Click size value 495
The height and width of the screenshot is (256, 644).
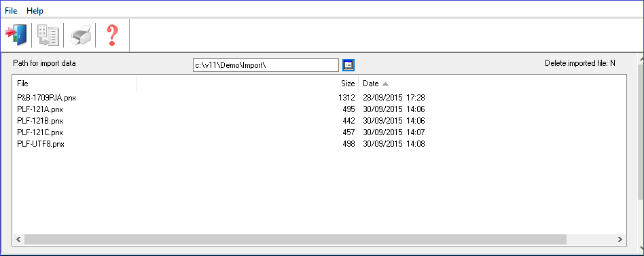tap(348, 109)
